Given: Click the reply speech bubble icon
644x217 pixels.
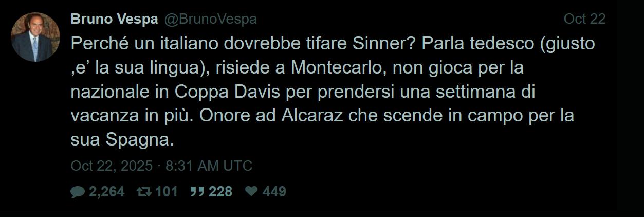Looking at the screenshot, I should [x=78, y=192].
